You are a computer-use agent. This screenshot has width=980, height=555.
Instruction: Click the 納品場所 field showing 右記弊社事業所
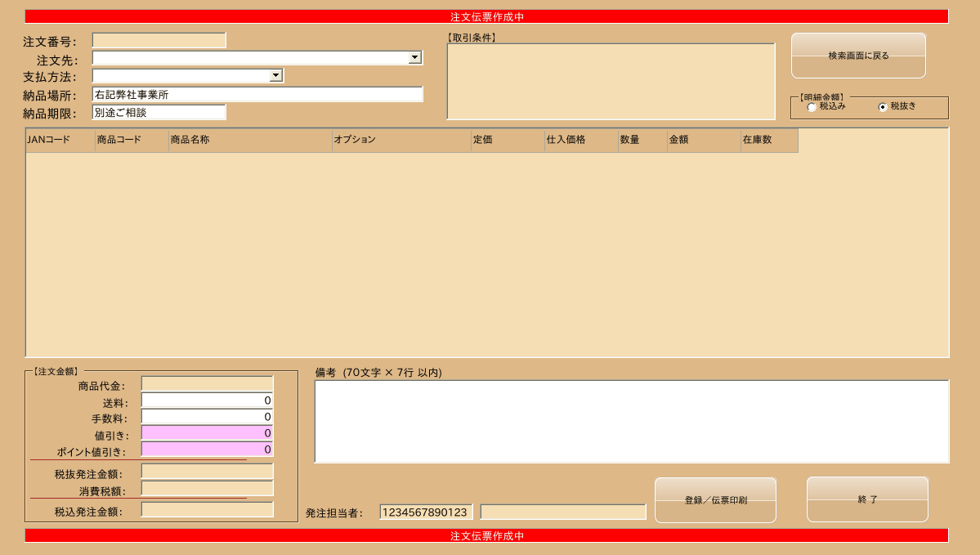pyautogui.click(x=257, y=94)
